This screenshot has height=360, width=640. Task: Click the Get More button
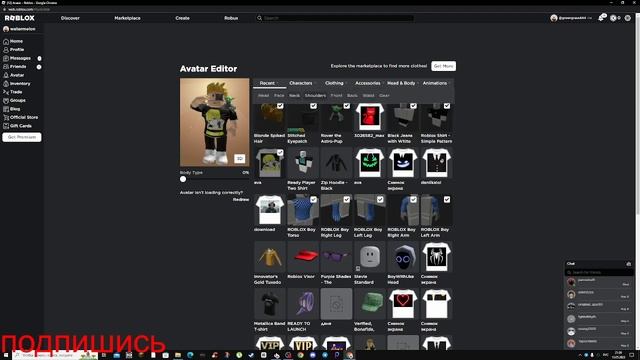click(x=443, y=66)
